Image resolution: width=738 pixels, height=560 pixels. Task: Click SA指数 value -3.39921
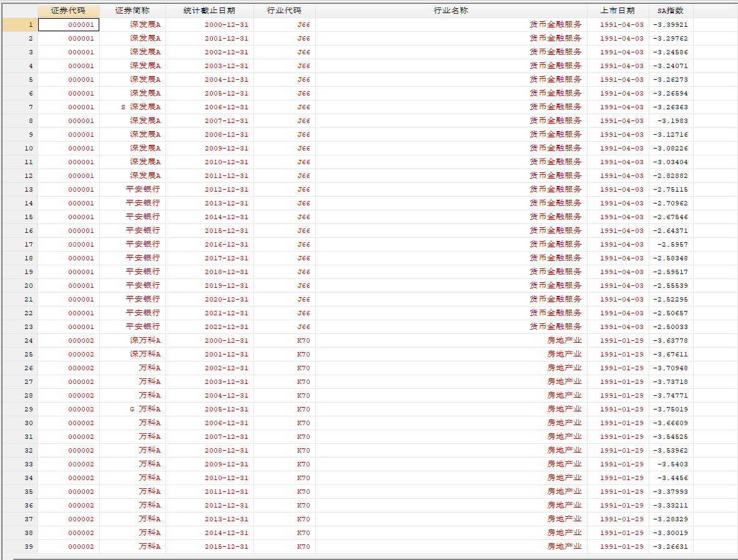point(670,24)
